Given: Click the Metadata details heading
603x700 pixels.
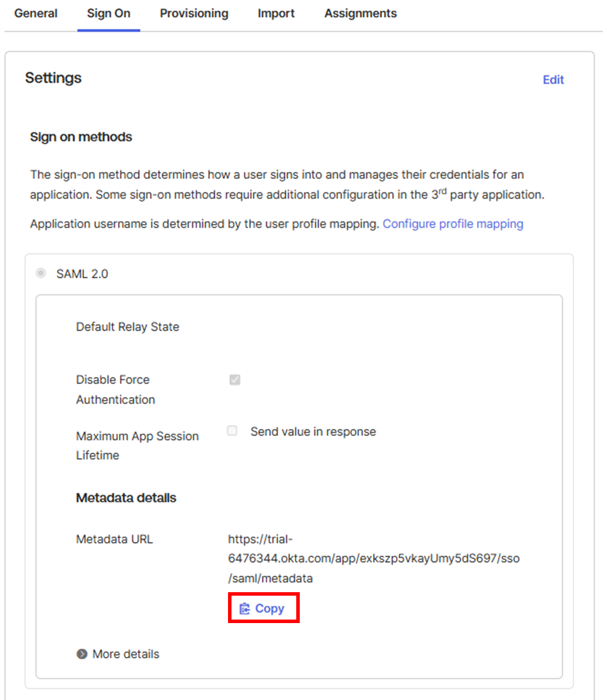Looking at the screenshot, I should click(126, 498).
